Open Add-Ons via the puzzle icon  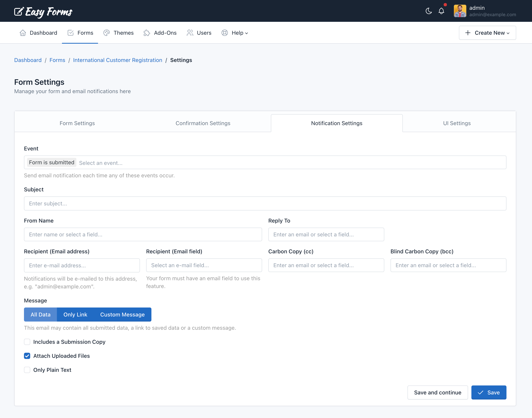point(147,33)
